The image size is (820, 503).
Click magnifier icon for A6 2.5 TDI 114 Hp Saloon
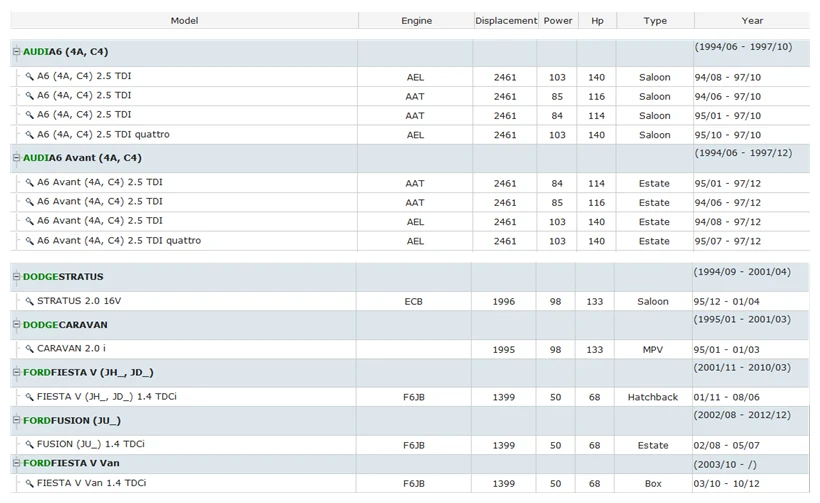tap(29, 115)
